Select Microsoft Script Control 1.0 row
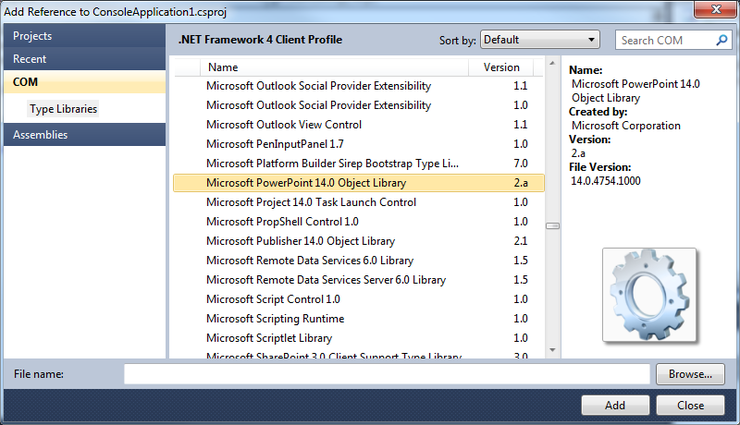 coord(359,299)
